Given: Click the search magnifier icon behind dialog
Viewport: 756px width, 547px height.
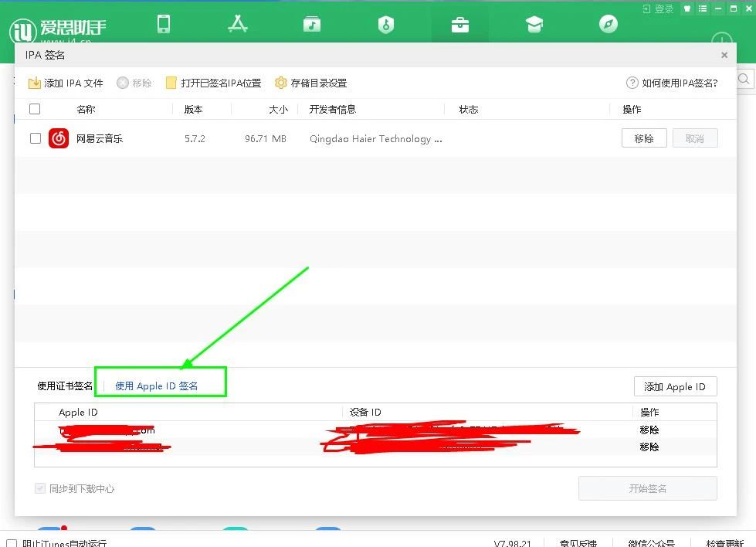Looking at the screenshot, I should coord(744,79).
